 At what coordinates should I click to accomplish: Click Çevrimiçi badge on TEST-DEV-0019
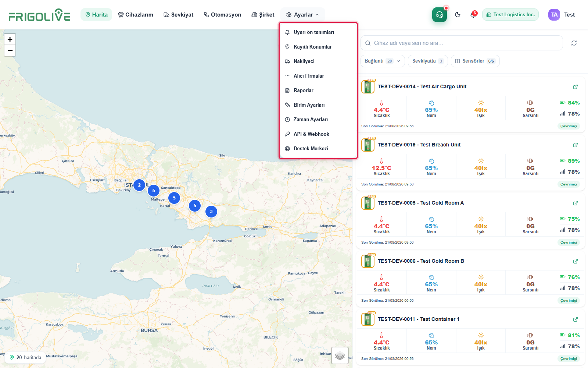tap(569, 184)
